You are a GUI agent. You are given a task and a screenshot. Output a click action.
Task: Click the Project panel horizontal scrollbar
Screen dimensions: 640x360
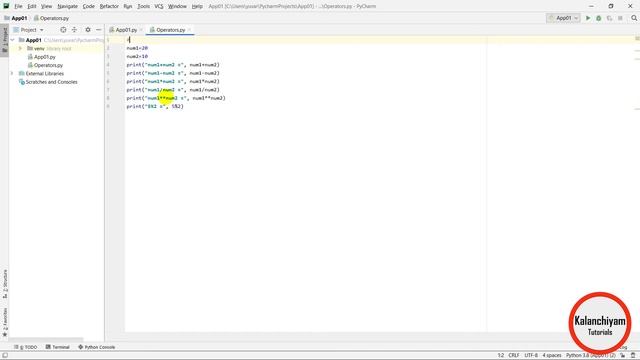(46, 339)
